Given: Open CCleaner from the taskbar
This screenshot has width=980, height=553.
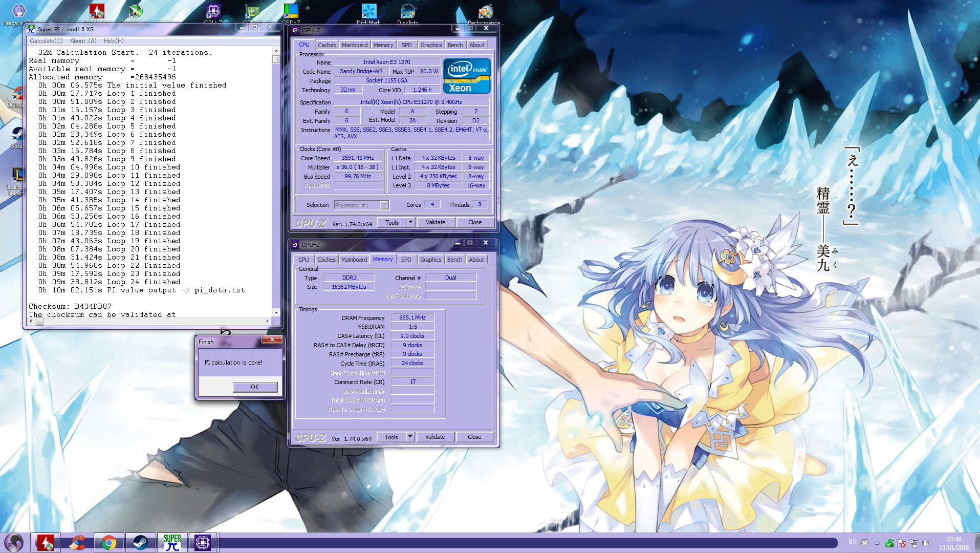Looking at the screenshot, I should pyautogui.click(x=77, y=542).
